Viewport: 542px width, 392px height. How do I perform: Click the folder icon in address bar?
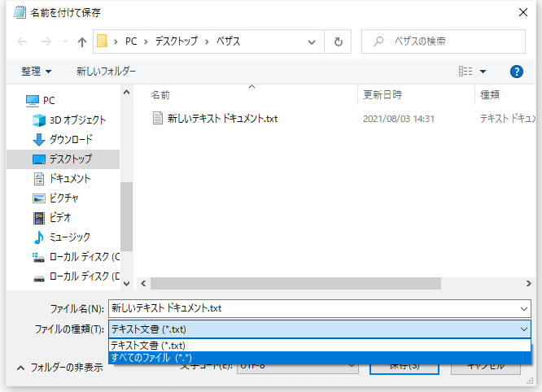point(102,41)
